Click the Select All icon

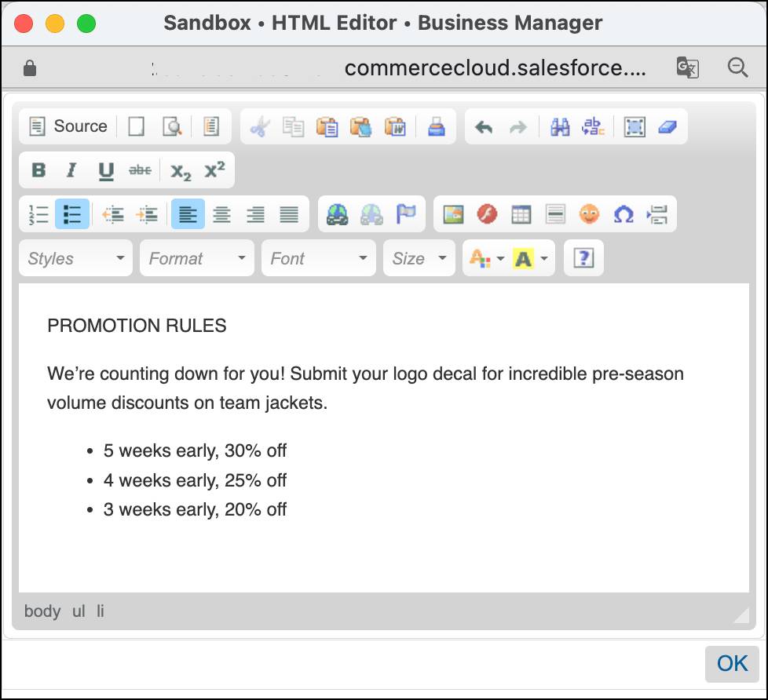[635, 127]
